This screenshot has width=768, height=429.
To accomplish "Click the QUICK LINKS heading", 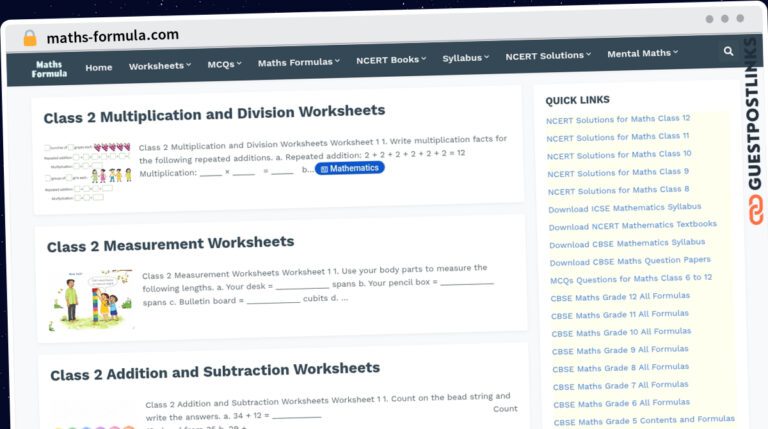I will coord(577,100).
